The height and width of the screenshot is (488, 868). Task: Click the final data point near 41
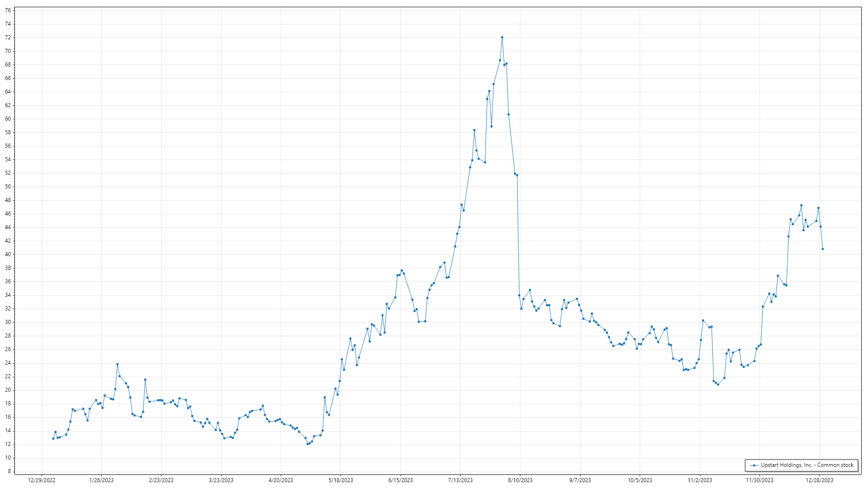[822, 249]
